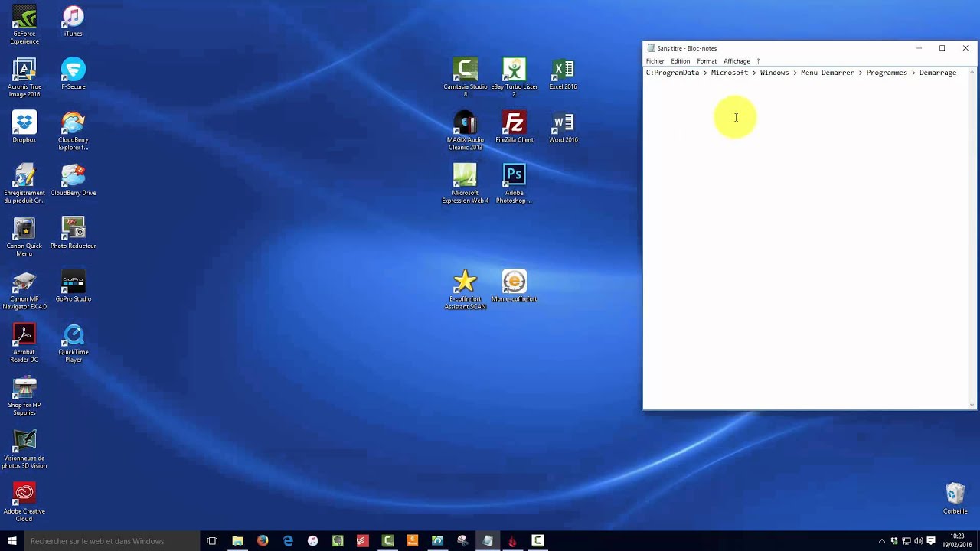Open the Affichage menu in Bloc-notes
980x551 pixels.
pos(737,61)
